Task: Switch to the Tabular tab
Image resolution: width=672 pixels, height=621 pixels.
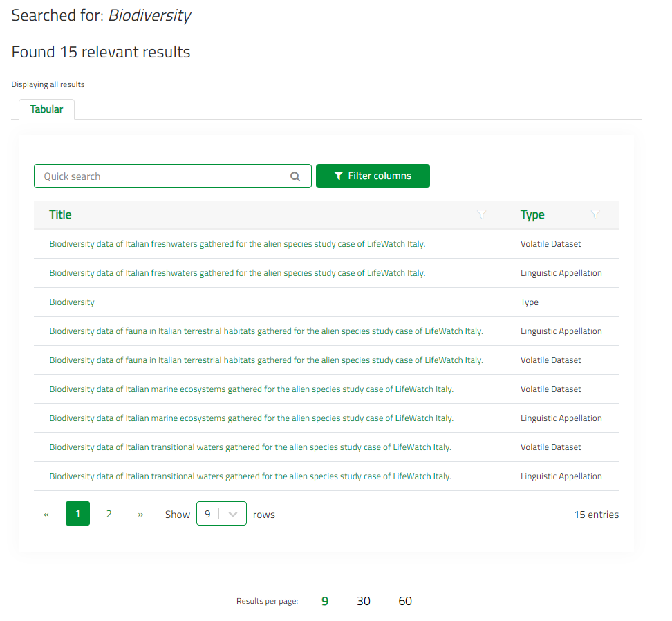Action: (x=46, y=109)
